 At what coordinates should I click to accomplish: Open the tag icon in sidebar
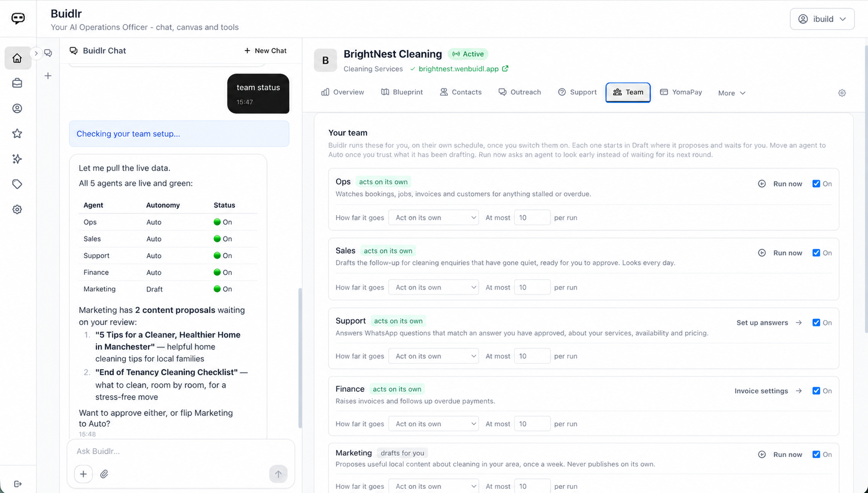pos(18,184)
